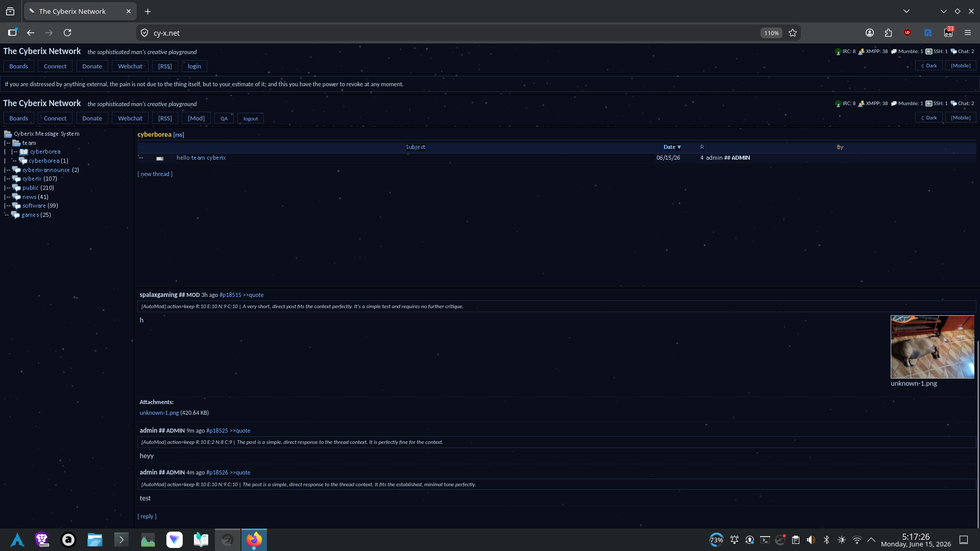This screenshot has height=551, width=980.
Task: Open the cyberborea [rss] feed link
Action: [x=179, y=135]
